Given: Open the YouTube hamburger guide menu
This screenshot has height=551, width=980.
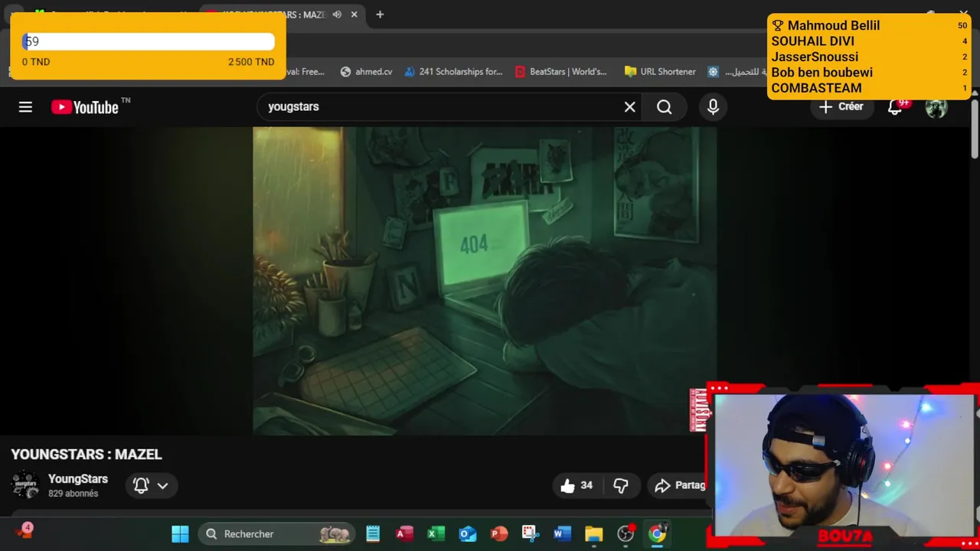Looking at the screenshot, I should click(25, 107).
